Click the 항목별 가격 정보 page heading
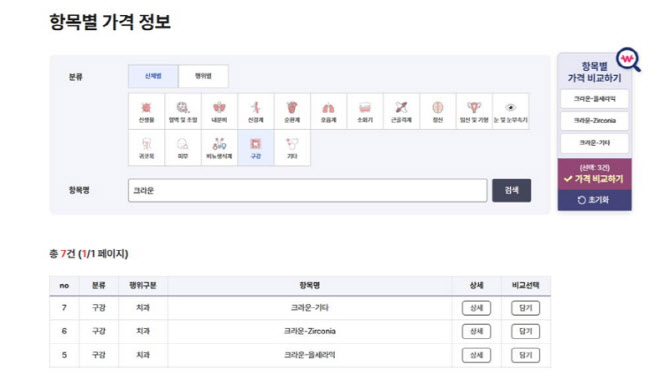The height and width of the screenshot is (379, 670). click(110, 22)
